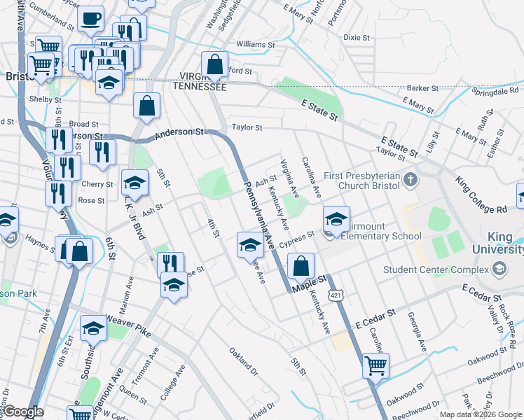The height and width of the screenshot is (420, 524).
Task: Click First Presbyterian Church Bristol label
Action: point(362,181)
